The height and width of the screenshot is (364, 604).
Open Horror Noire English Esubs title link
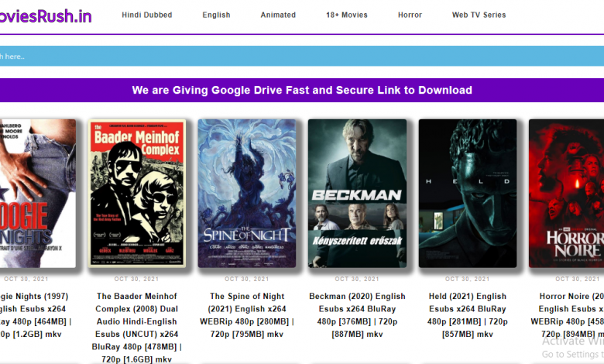tap(567, 315)
